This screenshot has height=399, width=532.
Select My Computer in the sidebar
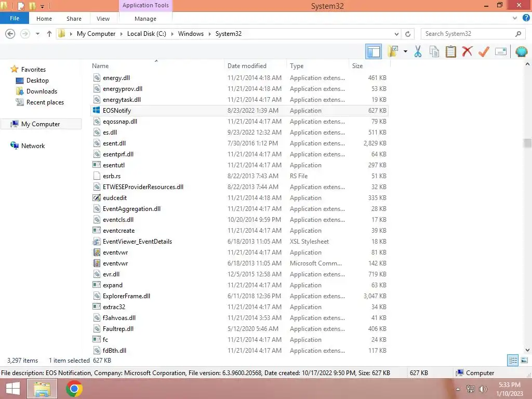pyautogui.click(x=41, y=124)
